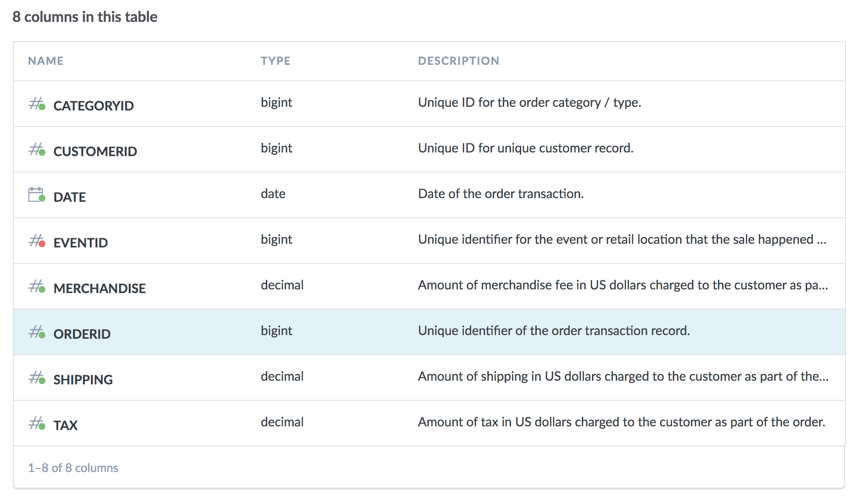Click the DESCRIPTION column header

(459, 61)
